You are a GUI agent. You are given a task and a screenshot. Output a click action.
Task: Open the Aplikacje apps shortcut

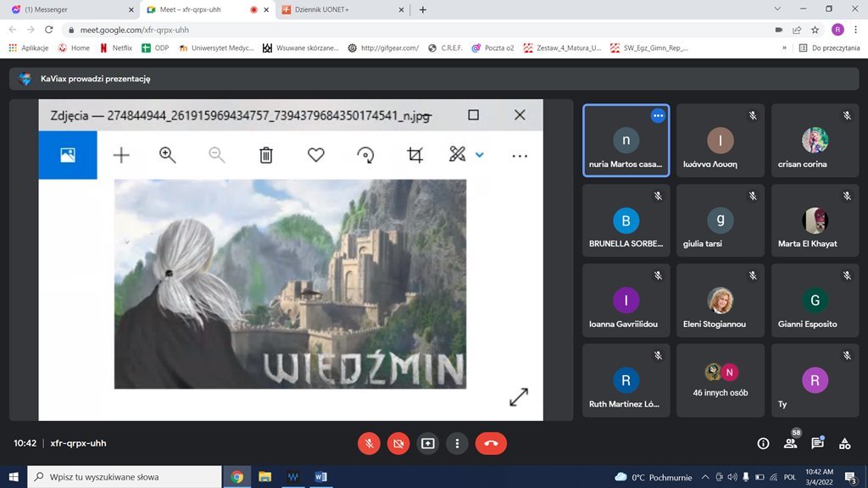[29, 48]
